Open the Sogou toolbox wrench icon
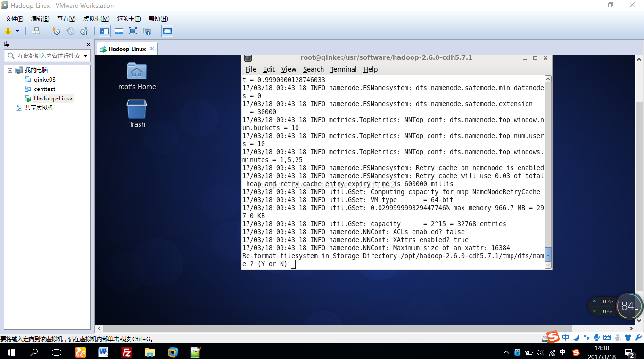644x359 pixels. [x=638, y=337]
